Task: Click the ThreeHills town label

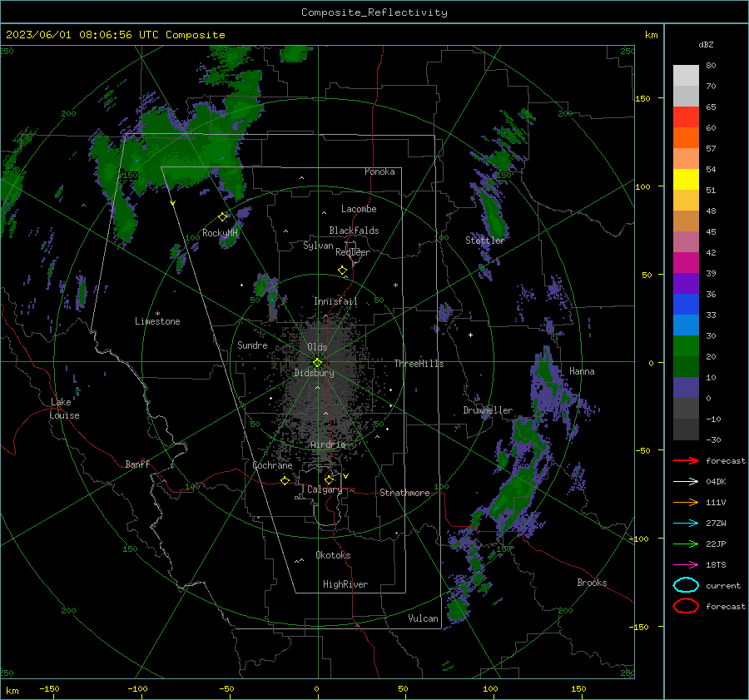Action: tap(419, 364)
